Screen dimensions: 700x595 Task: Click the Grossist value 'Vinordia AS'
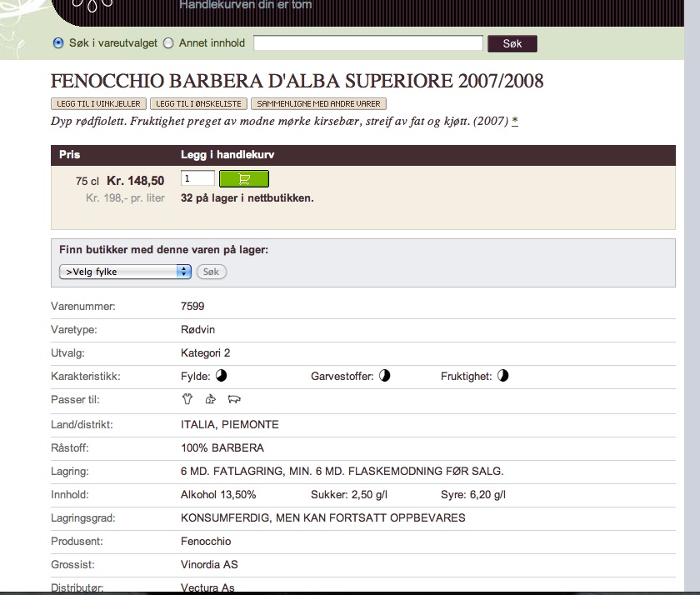209,565
